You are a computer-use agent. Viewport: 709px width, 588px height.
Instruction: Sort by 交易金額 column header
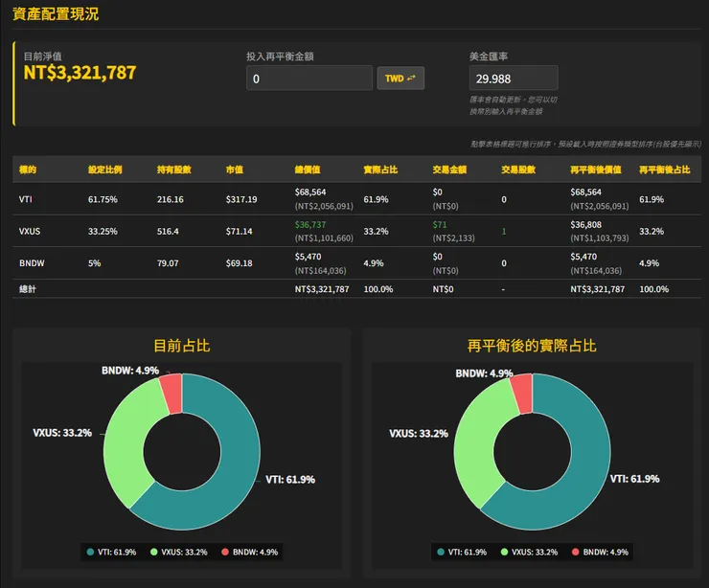pyautogui.click(x=449, y=170)
